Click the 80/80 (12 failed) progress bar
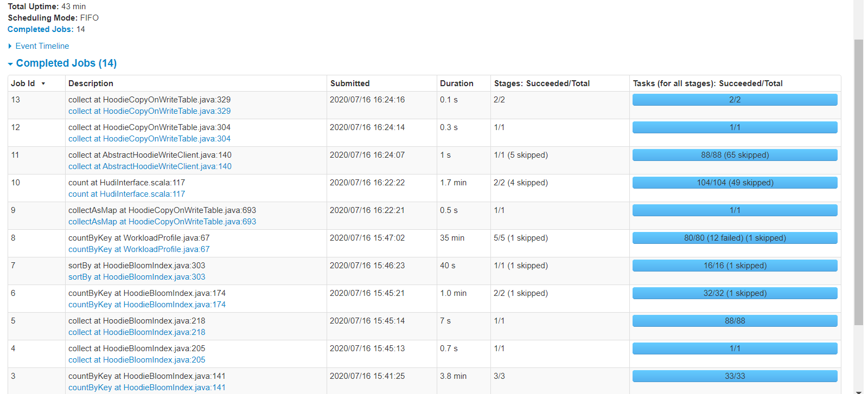This screenshot has width=868, height=394. (735, 238)
